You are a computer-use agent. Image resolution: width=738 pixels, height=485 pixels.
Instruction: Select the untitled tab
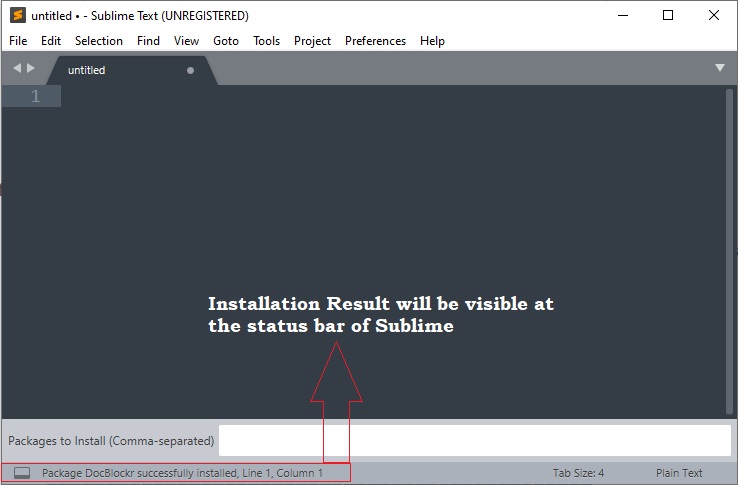point(132,71)
